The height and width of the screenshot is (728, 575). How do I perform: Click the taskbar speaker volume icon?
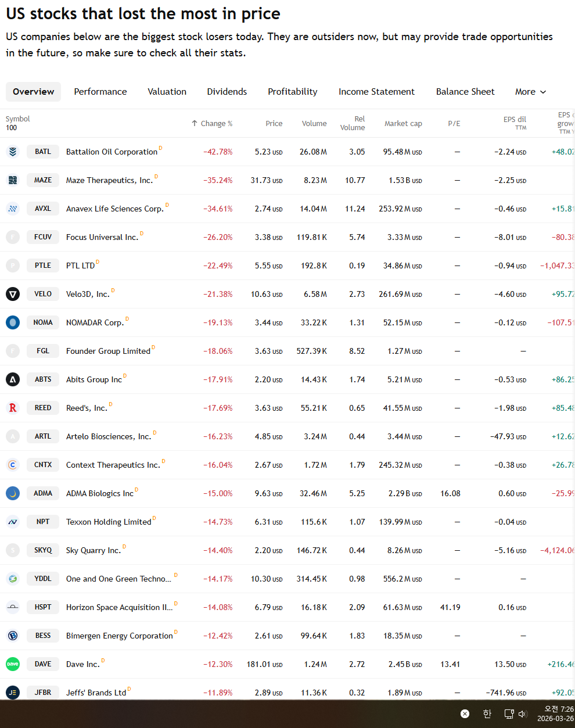(x=522, y=714)
